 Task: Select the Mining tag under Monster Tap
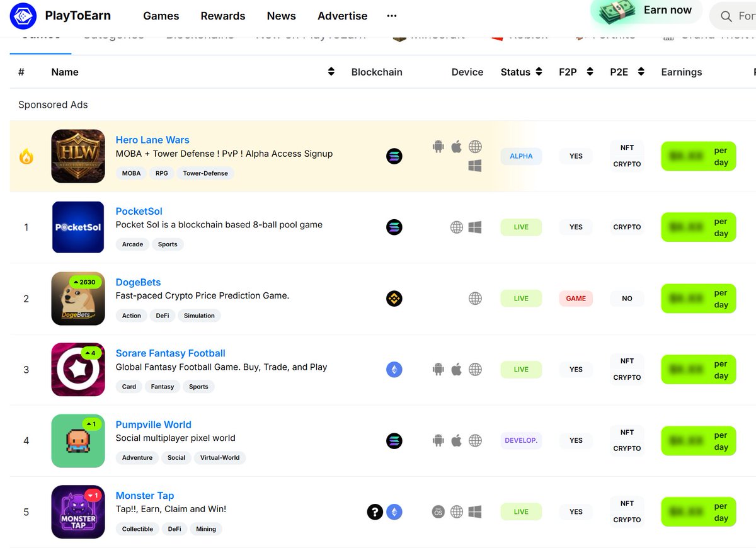206,529
